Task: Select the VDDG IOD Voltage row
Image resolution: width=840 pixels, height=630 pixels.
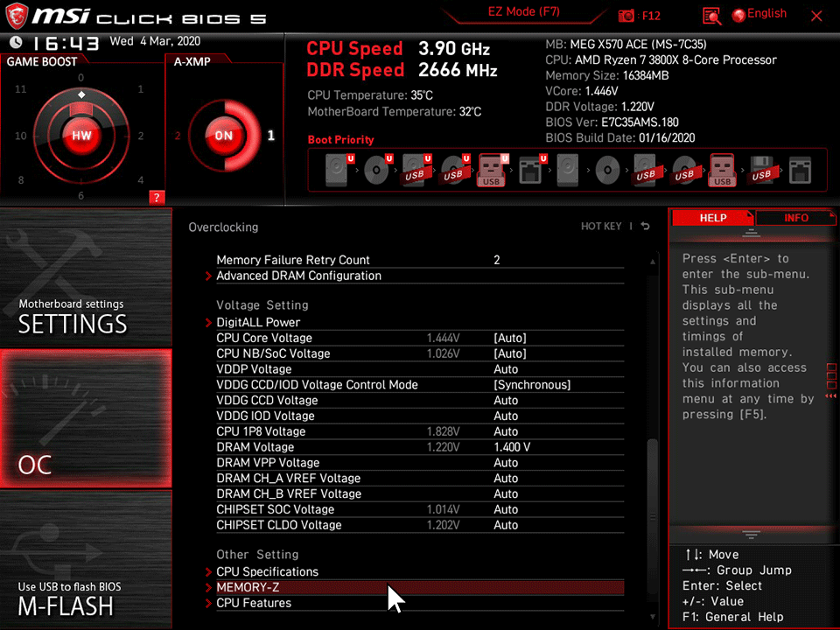Action: point(419,416)
